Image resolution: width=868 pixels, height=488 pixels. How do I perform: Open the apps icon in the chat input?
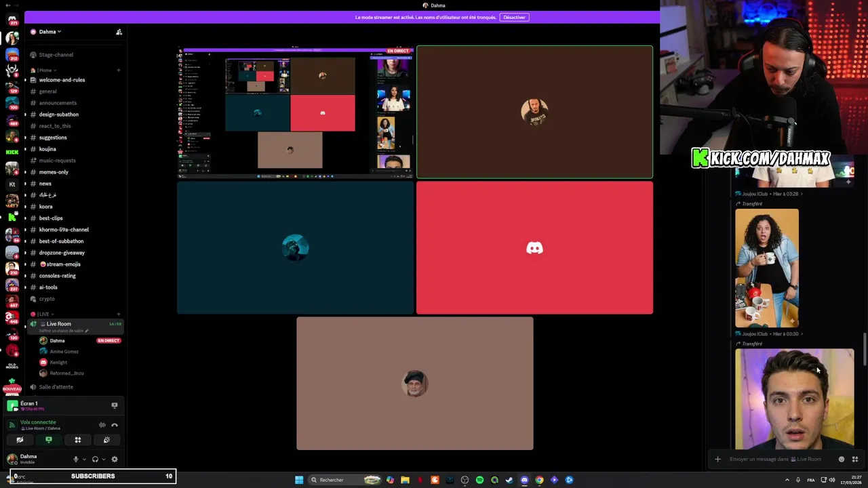(x=855, y=459)
